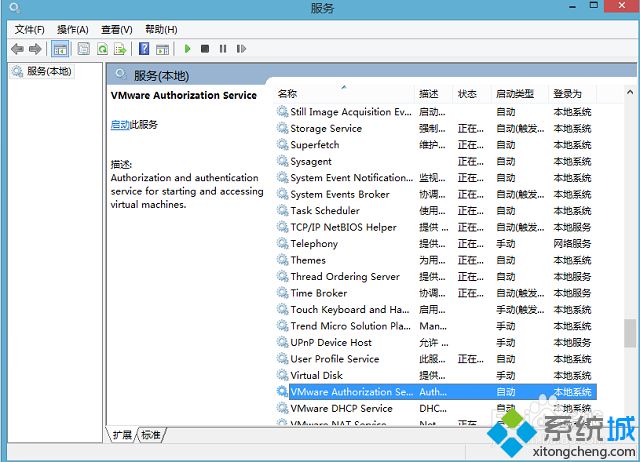Toggle the action pane toolbar icon
Image resolution: width=640 pixels, height=462 pixels.
pyautogui.click(x=162, y=49)
